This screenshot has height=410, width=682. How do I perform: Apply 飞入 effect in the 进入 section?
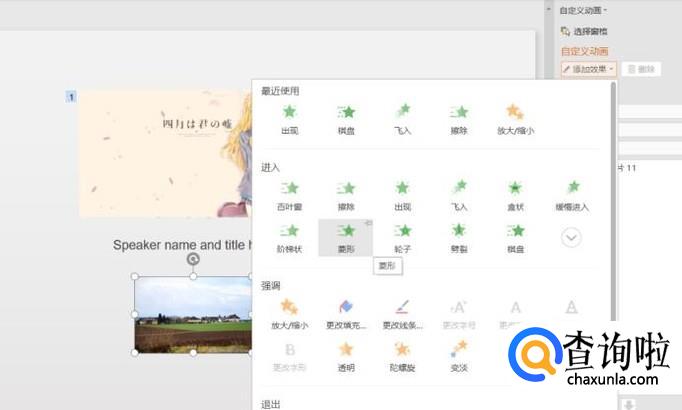[x=459, y=196]
